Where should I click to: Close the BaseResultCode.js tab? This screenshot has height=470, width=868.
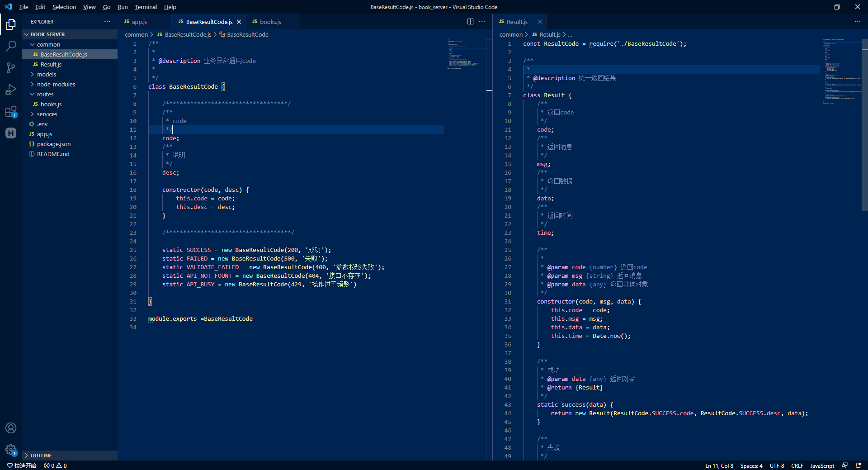point(239,22)
